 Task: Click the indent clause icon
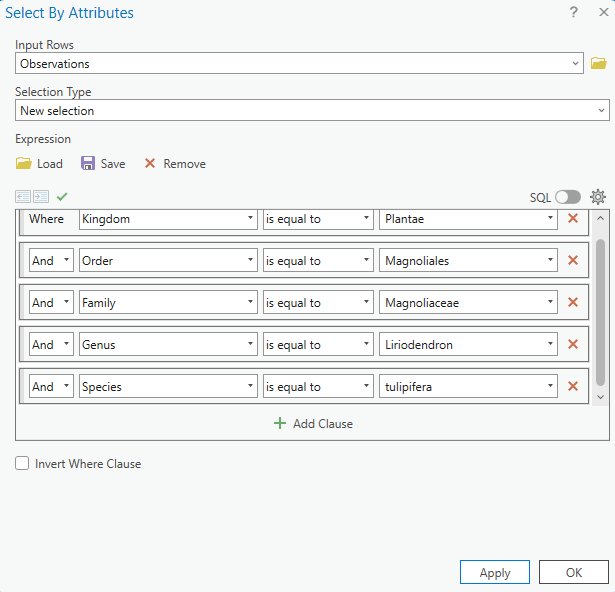41,197
